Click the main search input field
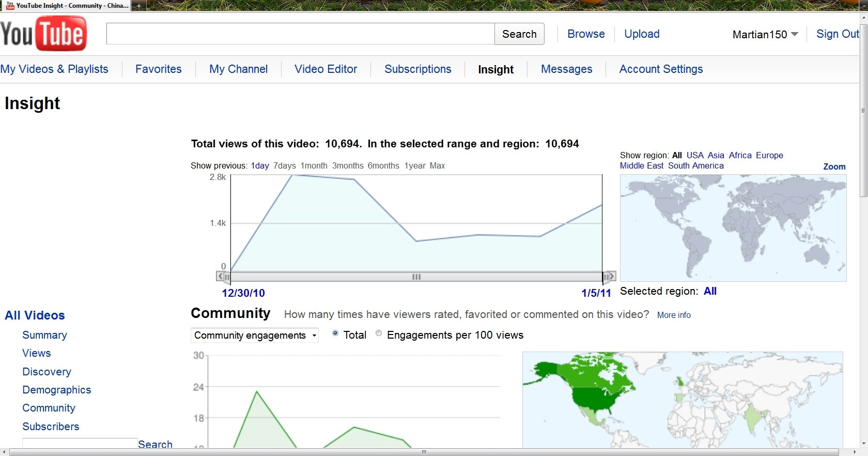The width and height of the screenshot is (868, 456). point(300,34)
